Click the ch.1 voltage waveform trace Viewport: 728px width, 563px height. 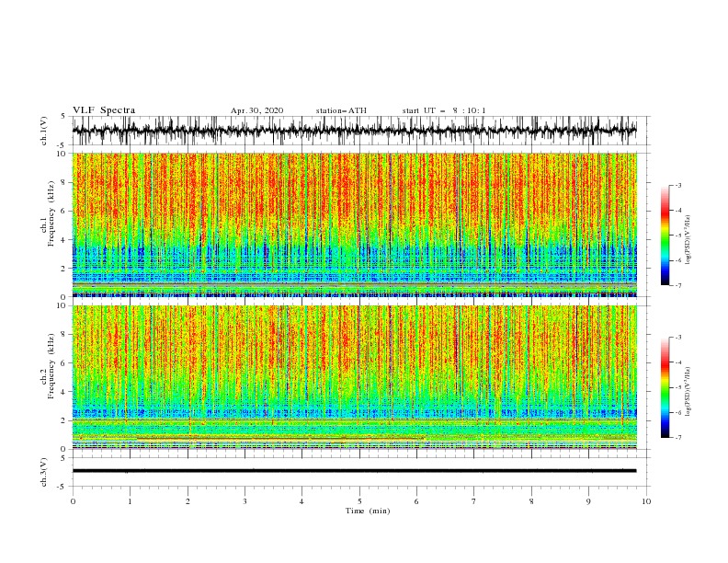[x=354, y=131]
